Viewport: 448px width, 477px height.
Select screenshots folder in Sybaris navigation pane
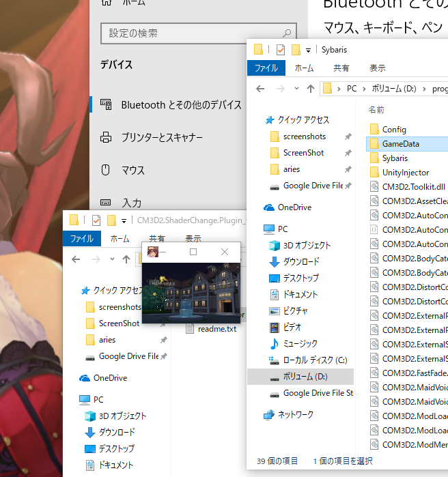tap(305, 136)
